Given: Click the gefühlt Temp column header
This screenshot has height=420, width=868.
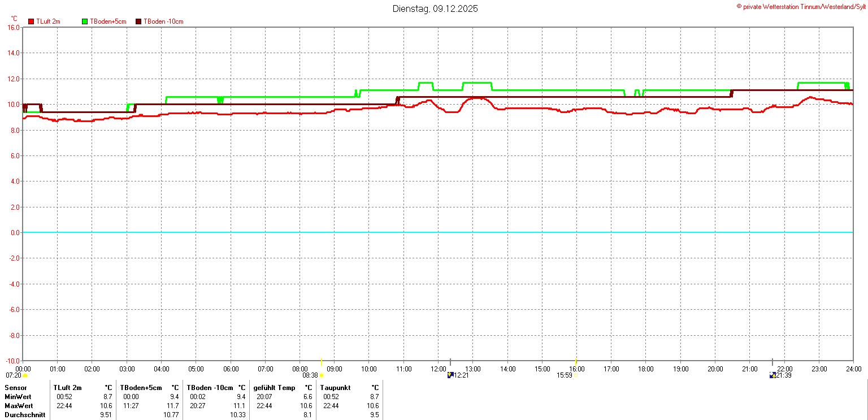Looking at the screenshot, I should click(x=274, y=388).
